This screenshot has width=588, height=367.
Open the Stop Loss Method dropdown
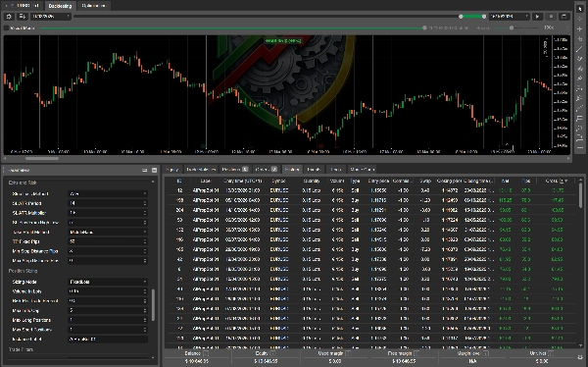[107, 194]
